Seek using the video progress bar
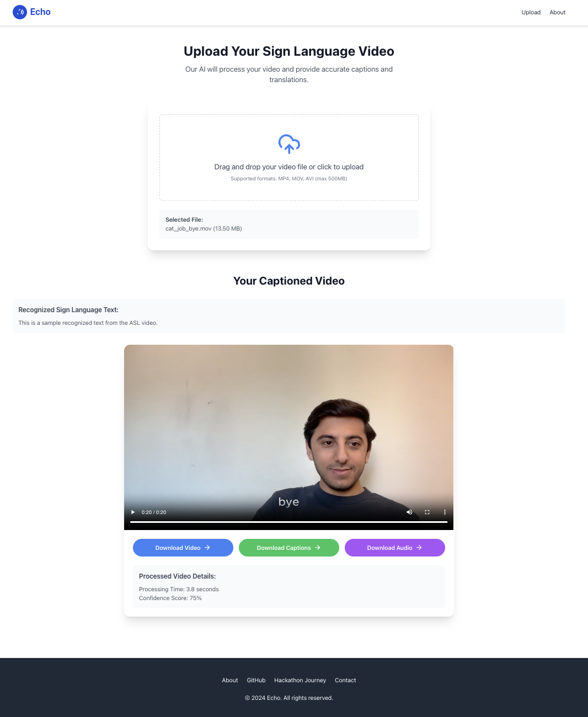Screen dimensions: 588x717 tap(289, 522)
